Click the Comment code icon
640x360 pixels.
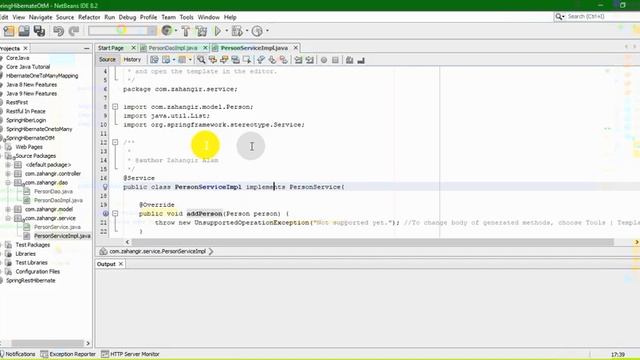[x=349, y=60]
